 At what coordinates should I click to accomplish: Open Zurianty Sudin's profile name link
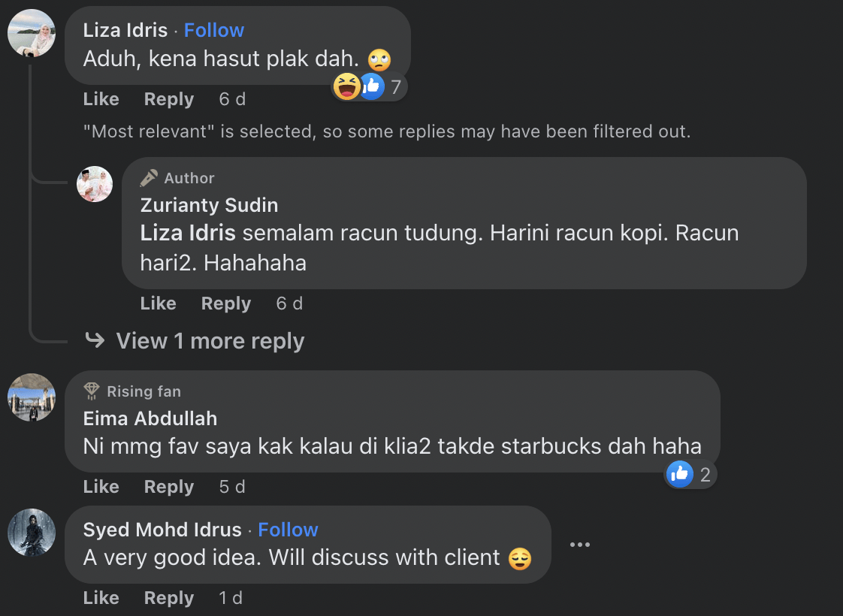click(x=209, y=205)
